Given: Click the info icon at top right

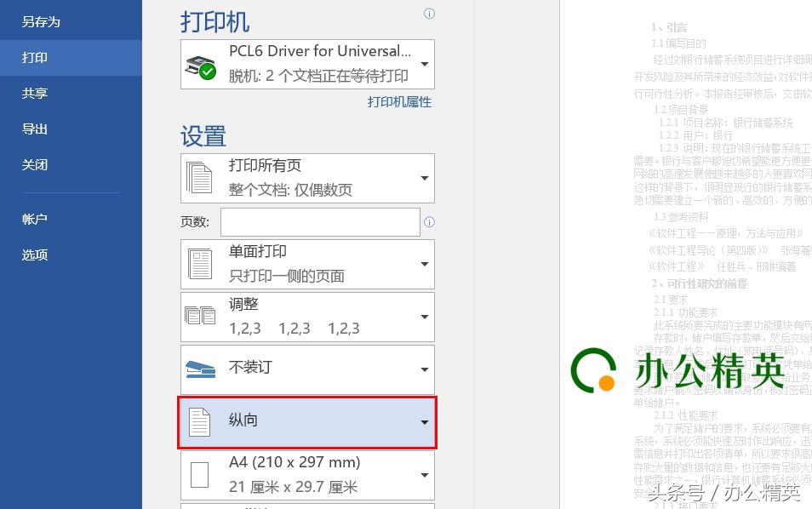Looking at the screenshot, I should (x=430, y=14).
